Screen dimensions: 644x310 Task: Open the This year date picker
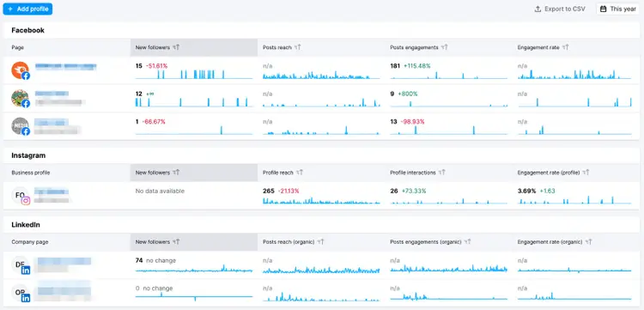tap(617, 9)
